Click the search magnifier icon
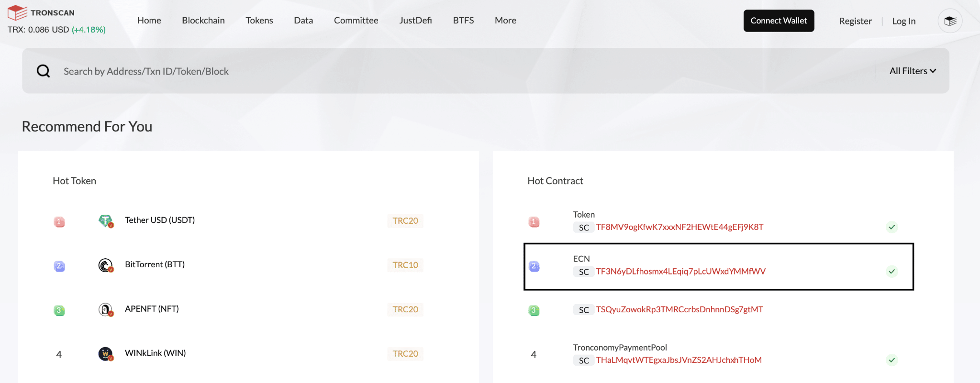The height and width of the screenshot is (383, 980). pos(44,71)
